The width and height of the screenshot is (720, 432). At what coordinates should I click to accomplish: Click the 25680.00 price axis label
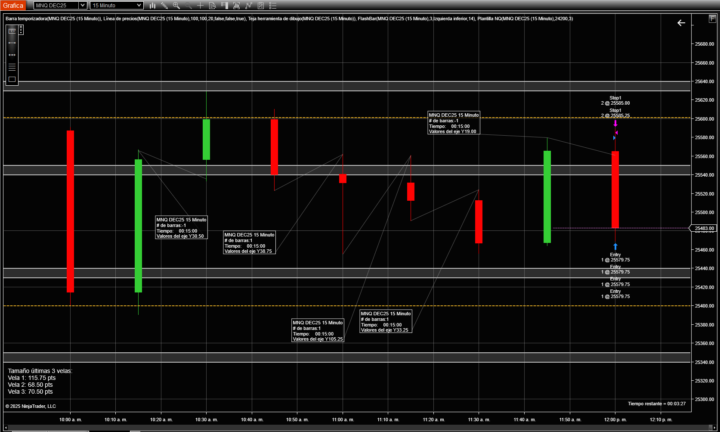click(704, 44)
